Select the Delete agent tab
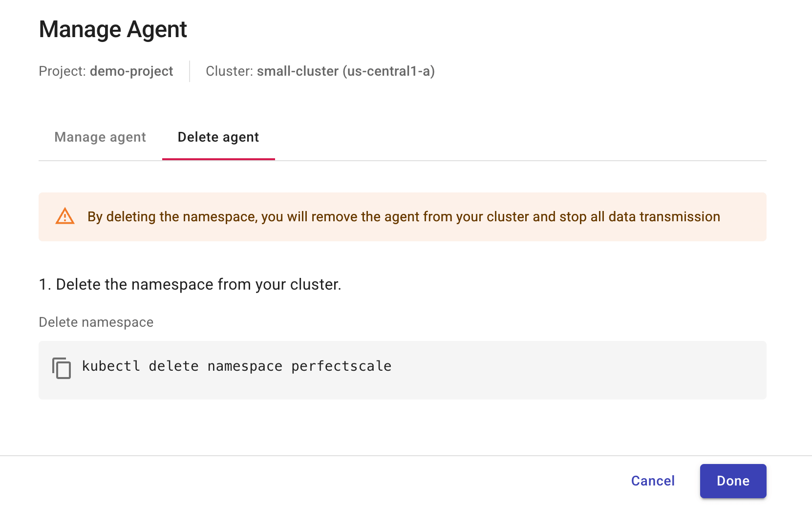The height and width of the screenshot is (506, 812). tap(218, 137)
